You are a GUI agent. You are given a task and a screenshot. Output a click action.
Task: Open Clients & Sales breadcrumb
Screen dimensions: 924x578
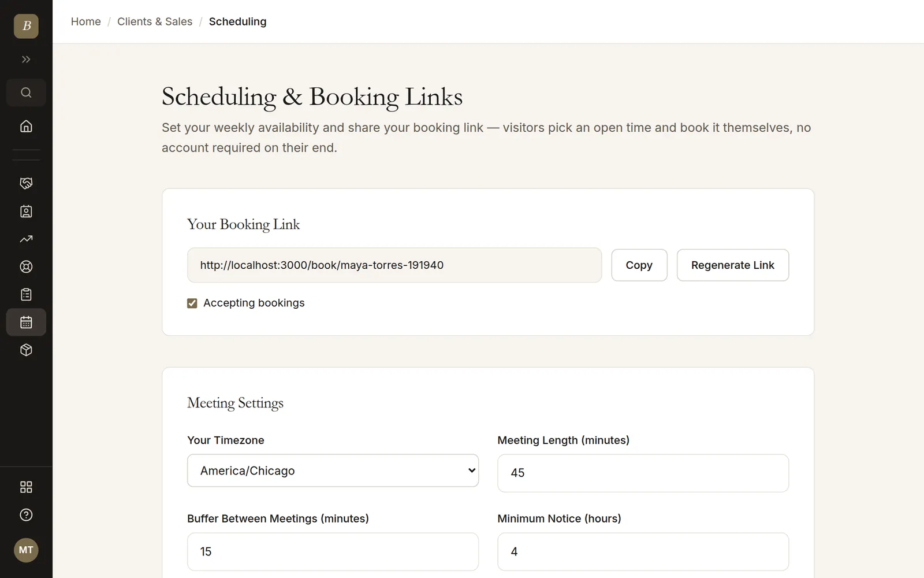click(x=155, y=21)
